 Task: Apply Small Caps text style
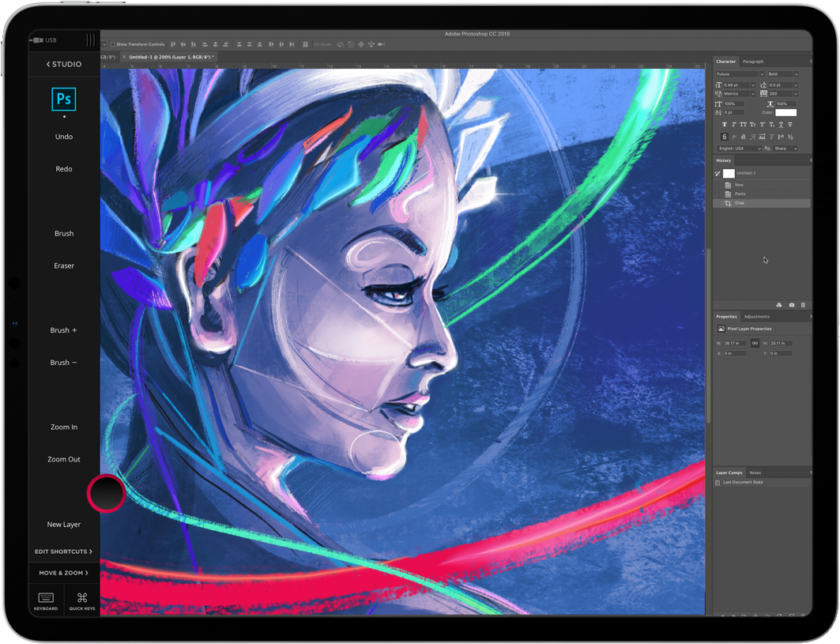coord(752,124)
